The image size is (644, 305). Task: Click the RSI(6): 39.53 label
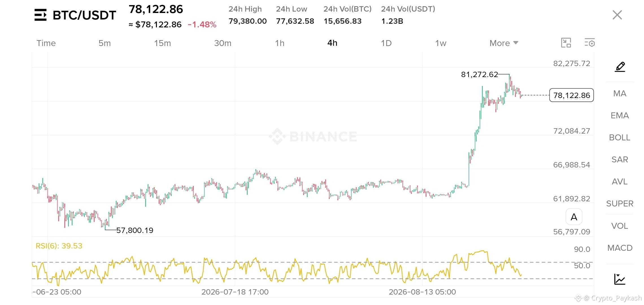(x=59, y=246)
